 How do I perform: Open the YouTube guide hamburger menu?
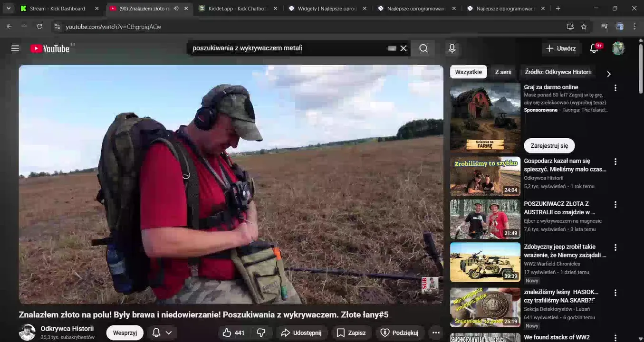click(x=15, y=48)
